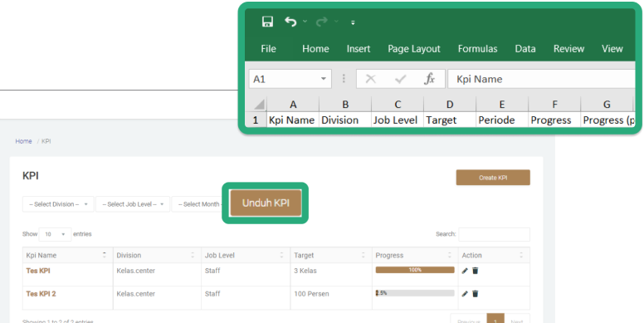Expand the Name Box dropdown arrow
644x323 pixels.
pyautogui.click(x=324, y=79)
